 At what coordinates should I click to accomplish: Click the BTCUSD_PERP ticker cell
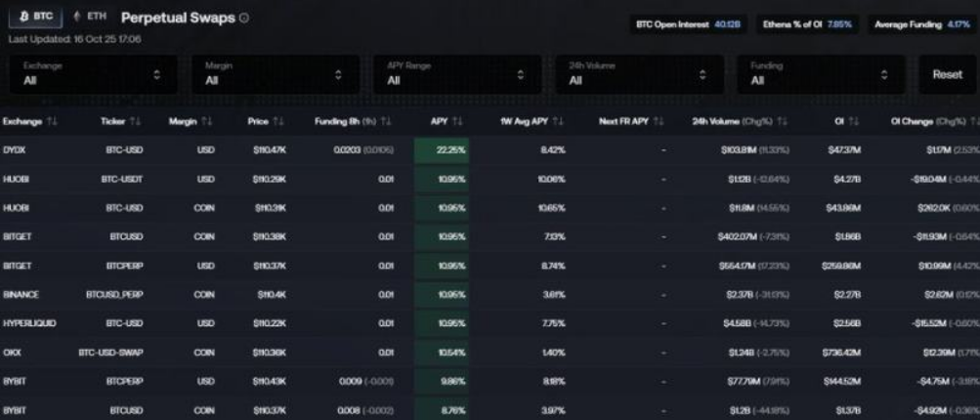(x=114, y=294)
